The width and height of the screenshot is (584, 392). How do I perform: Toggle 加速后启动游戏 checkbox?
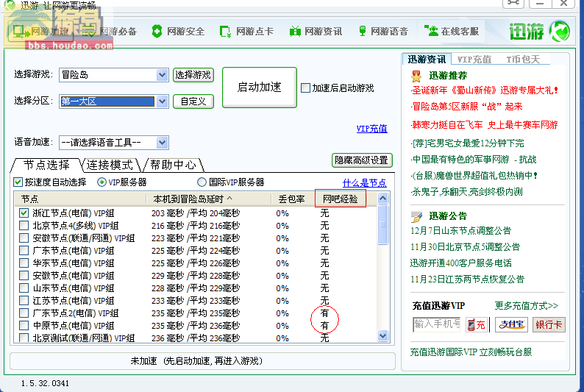305,88
